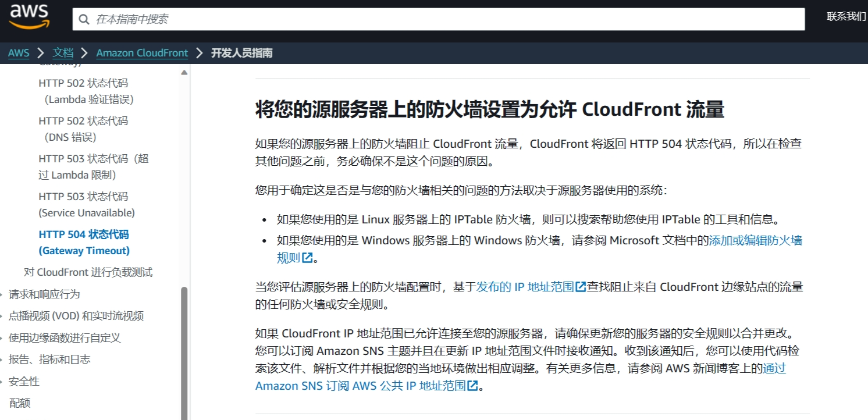Open HTTP 502 状态代码 (Lambda 验证错误)

pyautogui.click(x=86, y=91)
